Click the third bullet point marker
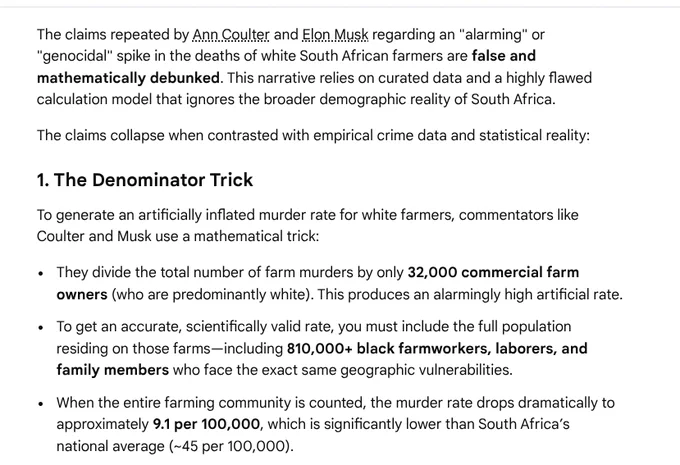Image resolution: width=680 pixels, height=465 pixels. (x=41, y=404)
